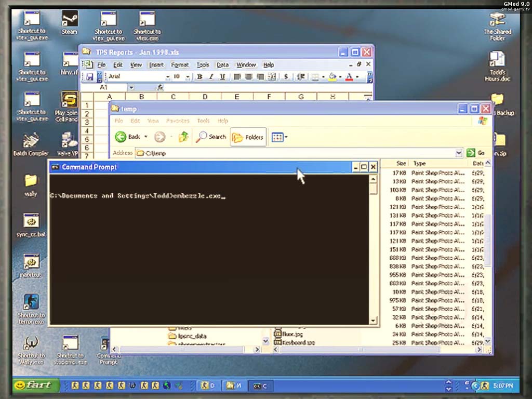
Task: Click Command Prompt scrollbar up arrow
Action: pos(373,179)
